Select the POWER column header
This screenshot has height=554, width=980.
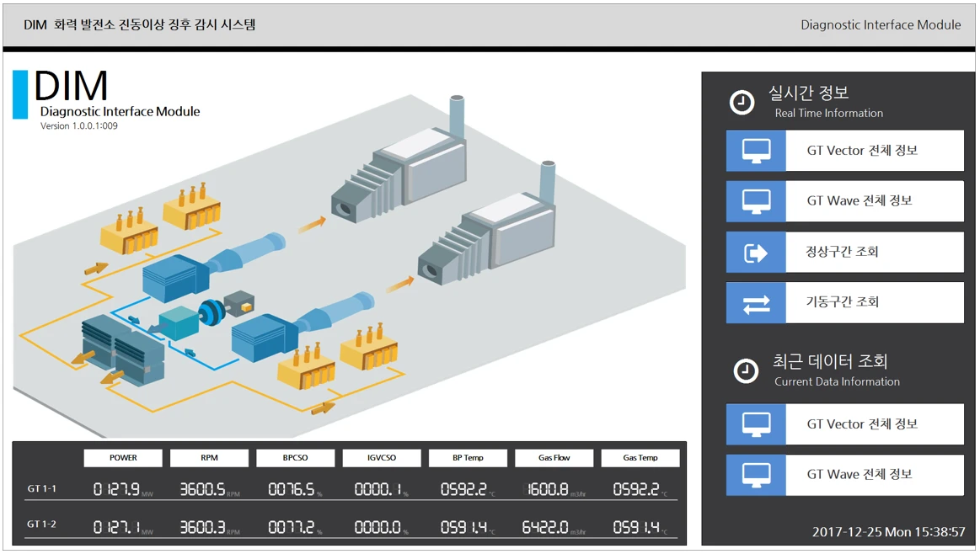click(123, 458)
